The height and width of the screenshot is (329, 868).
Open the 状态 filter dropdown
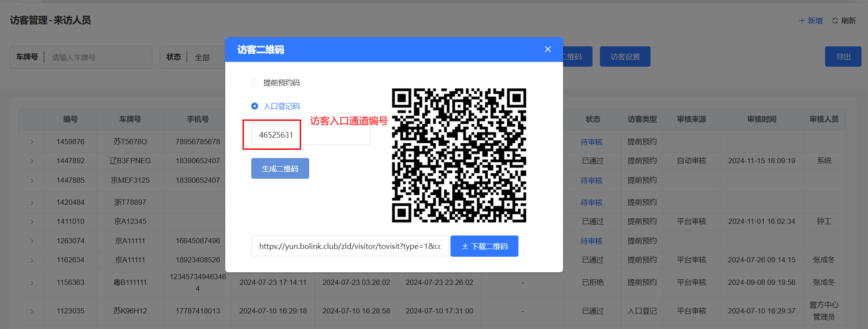(x=192, y=57)
